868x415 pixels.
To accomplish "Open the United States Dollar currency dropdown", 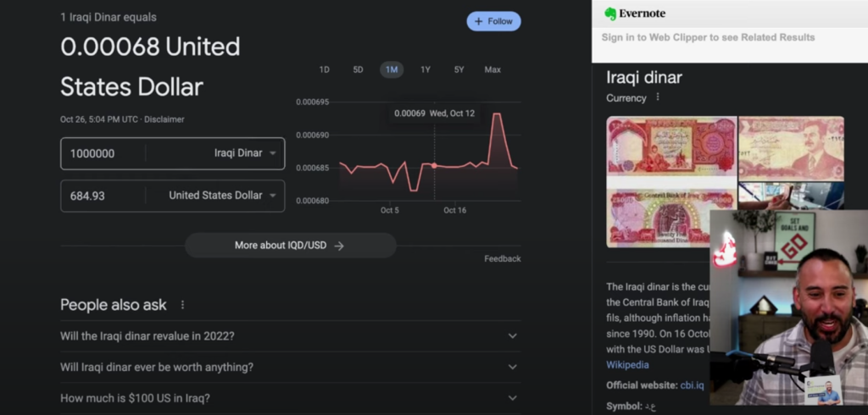I will coord(222,196).
